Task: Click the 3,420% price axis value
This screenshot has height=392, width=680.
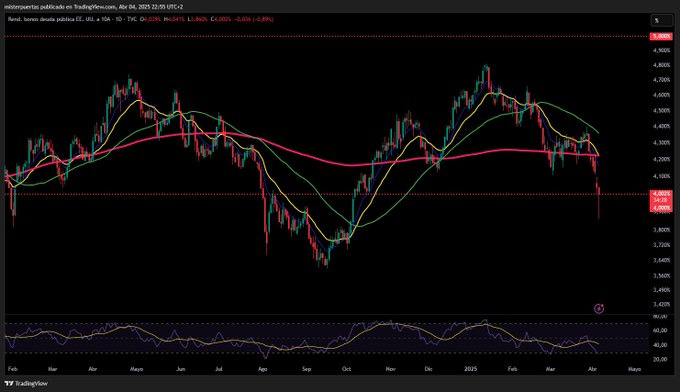Action: [661, 304]
